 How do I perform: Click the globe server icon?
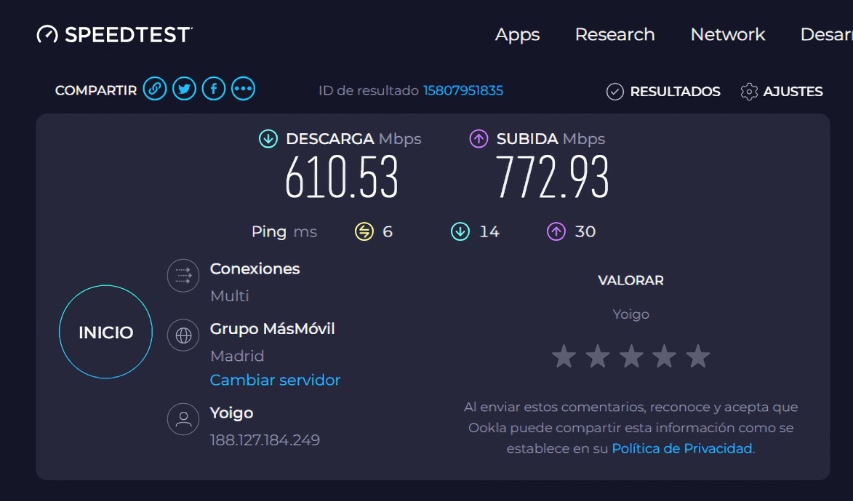[183, 335]
